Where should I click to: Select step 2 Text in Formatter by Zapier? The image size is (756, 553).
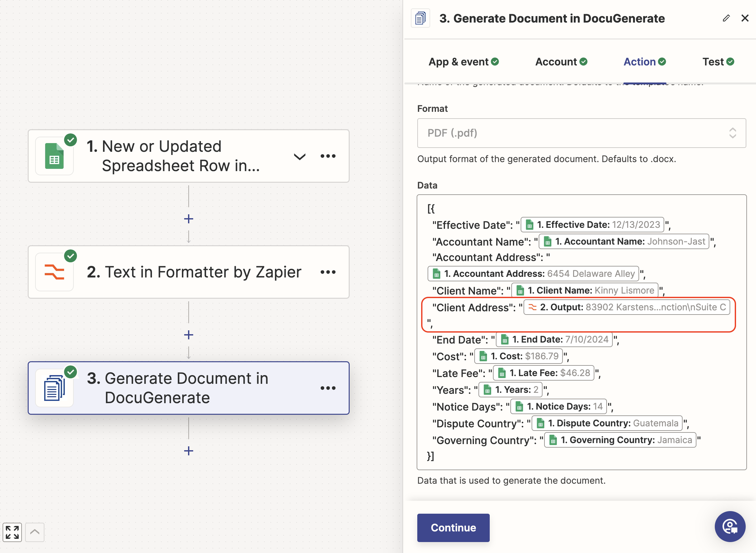pos(189,272)
